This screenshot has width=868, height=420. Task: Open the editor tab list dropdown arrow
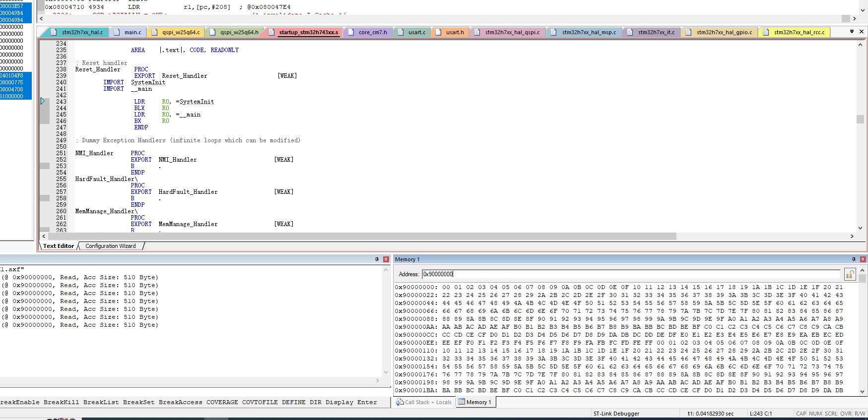click(x=852, y=32)
